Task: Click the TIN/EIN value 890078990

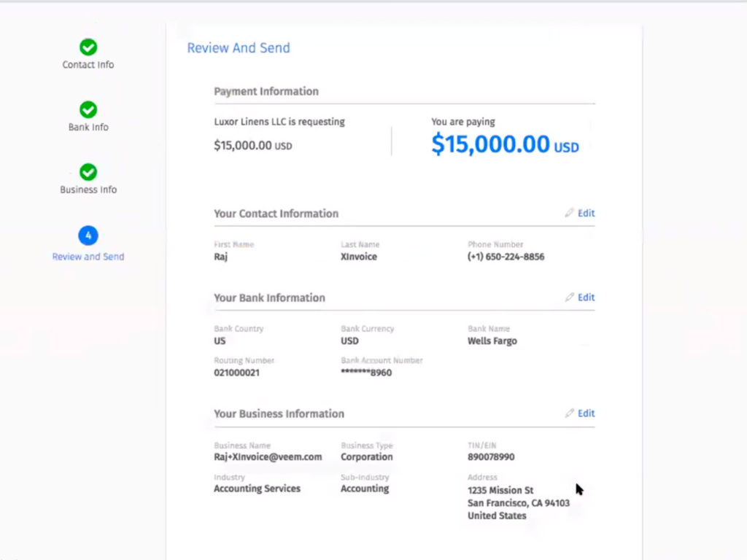Action: point(491,456)
